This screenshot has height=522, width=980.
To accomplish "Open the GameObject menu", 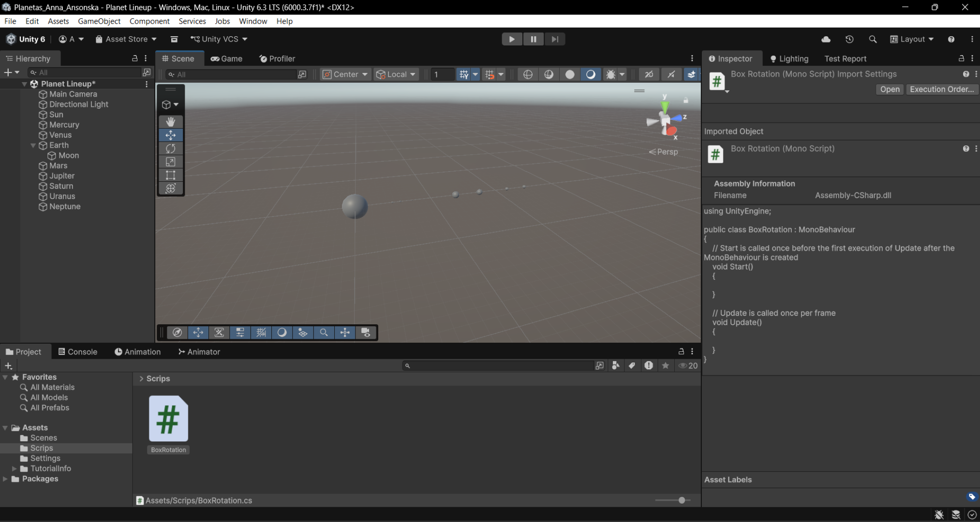I will (x=99, y=21).
